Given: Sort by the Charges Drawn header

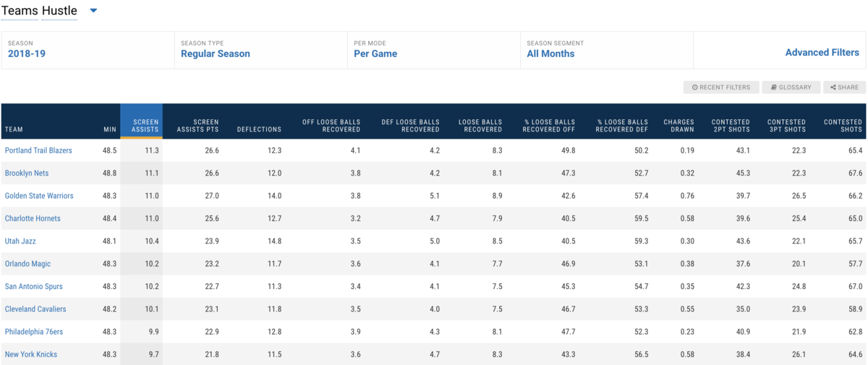Looking at the screenshot, I should [678, 126].
